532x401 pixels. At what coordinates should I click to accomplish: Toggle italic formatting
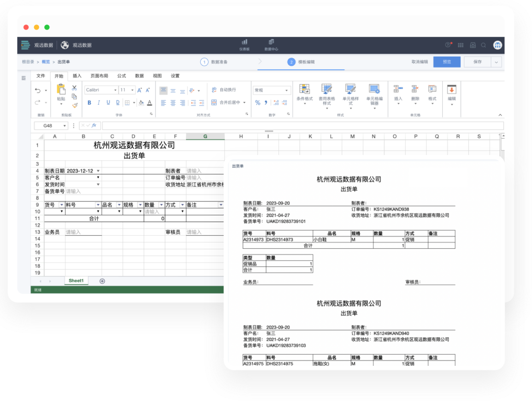(99, 103)
